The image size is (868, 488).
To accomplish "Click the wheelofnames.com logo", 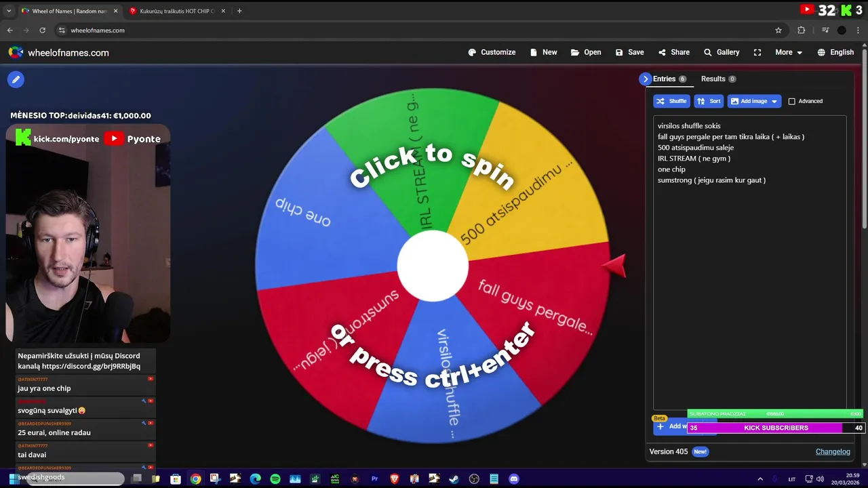I will click(58, 52).
